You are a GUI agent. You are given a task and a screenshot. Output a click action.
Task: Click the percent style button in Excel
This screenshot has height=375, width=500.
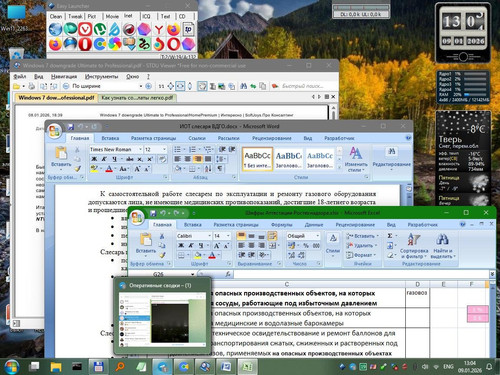[x=306, y=245]
